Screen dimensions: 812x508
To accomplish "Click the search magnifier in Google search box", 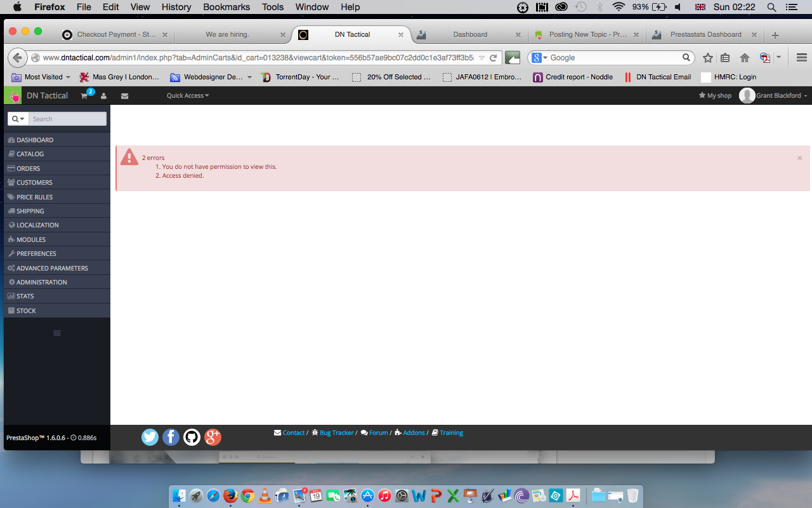I will coord(686,58).
